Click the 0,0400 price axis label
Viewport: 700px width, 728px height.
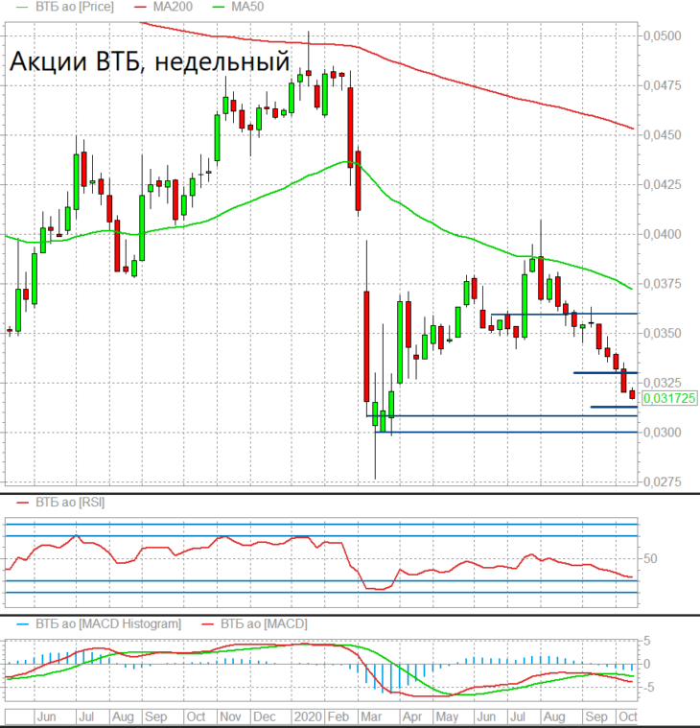(x=663, y=234)
